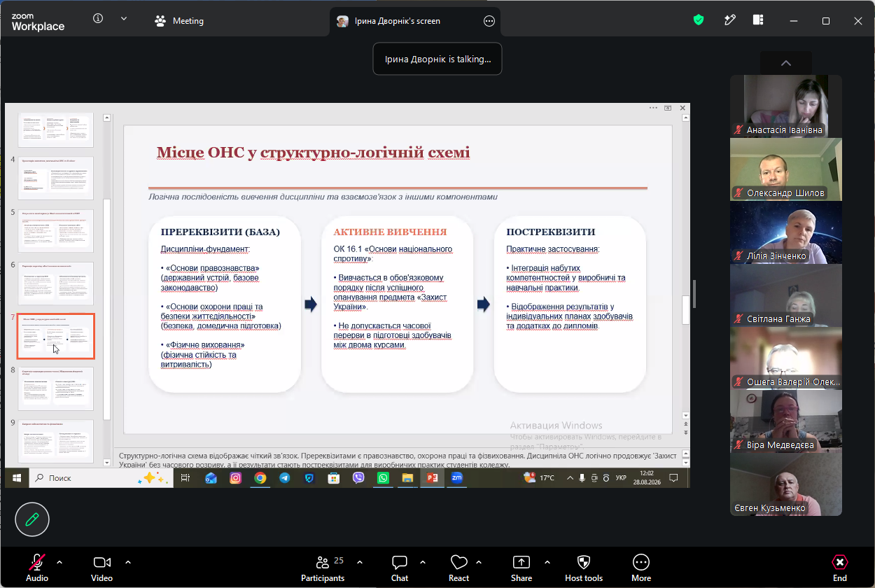Open the More options menu
Viewport: 875px width, 588px height.
(641, 568)
